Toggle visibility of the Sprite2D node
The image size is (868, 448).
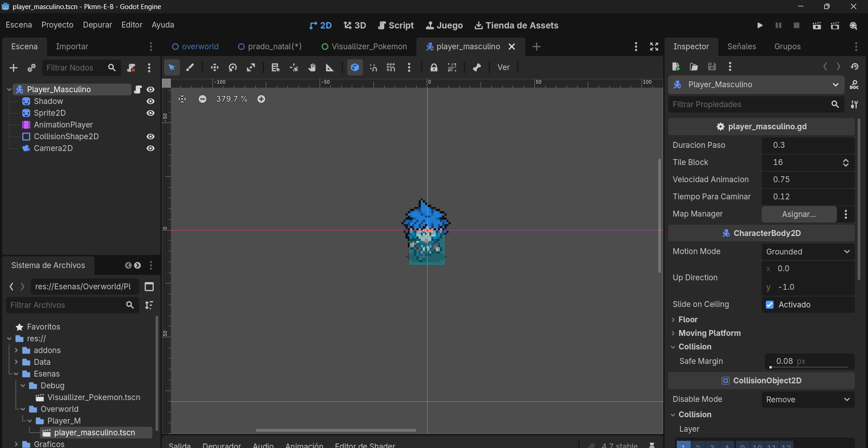(x=151, y=113)
